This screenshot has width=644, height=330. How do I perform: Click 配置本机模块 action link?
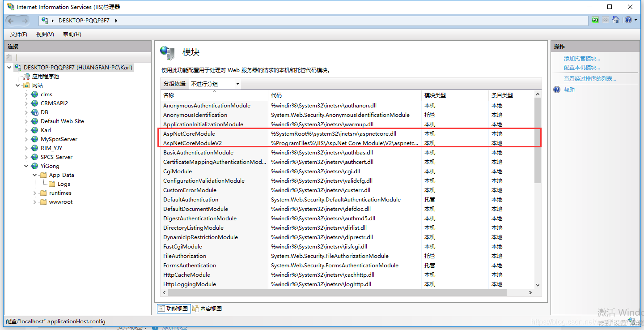click(x=582, y=68)
